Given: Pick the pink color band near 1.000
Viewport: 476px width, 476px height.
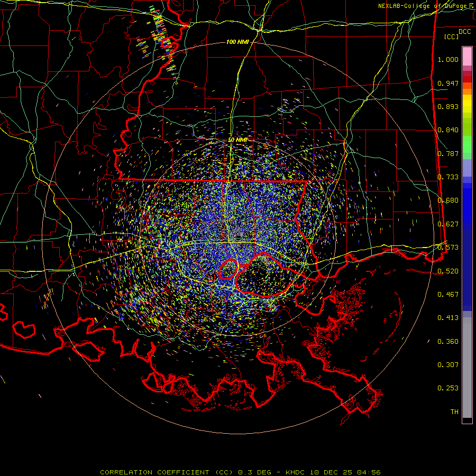Looking at the screenshot, I should pos(467,57).
